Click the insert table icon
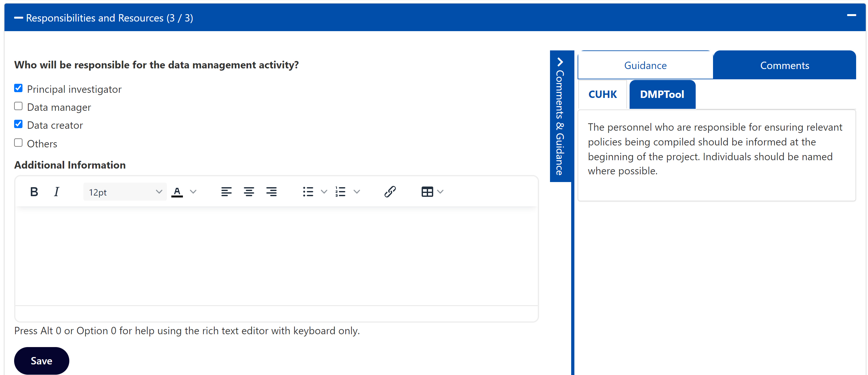 pos(427,192)
